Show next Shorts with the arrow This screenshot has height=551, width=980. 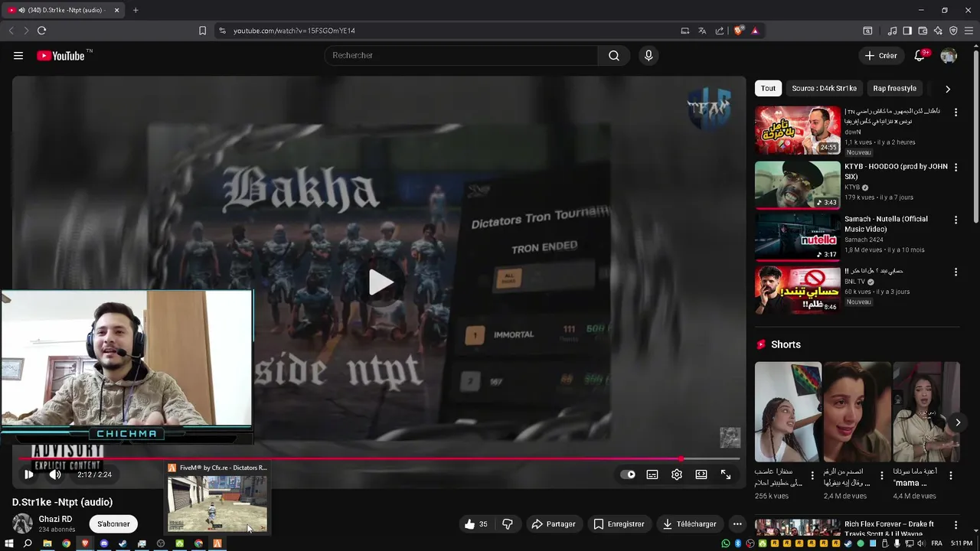958,422
